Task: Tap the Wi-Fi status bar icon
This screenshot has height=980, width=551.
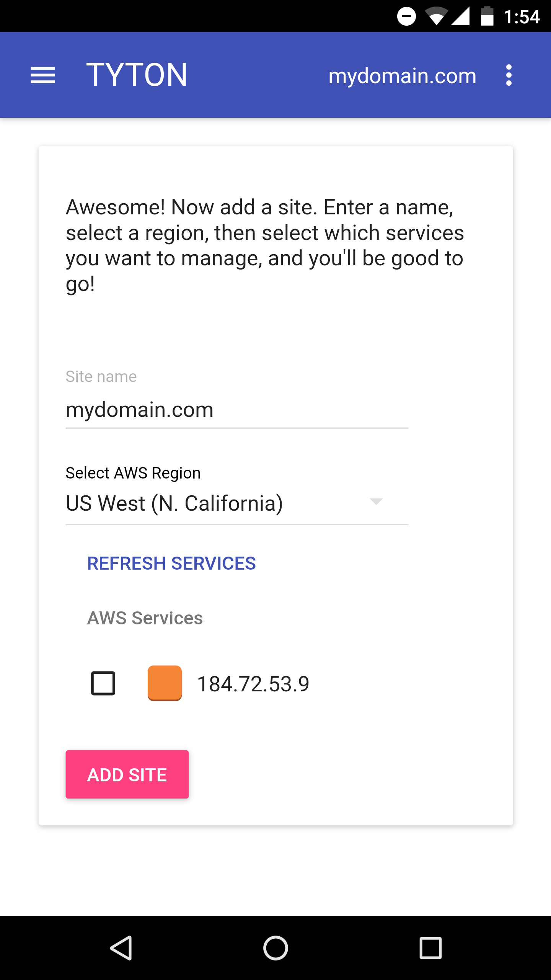Action: tap(436, 16)
